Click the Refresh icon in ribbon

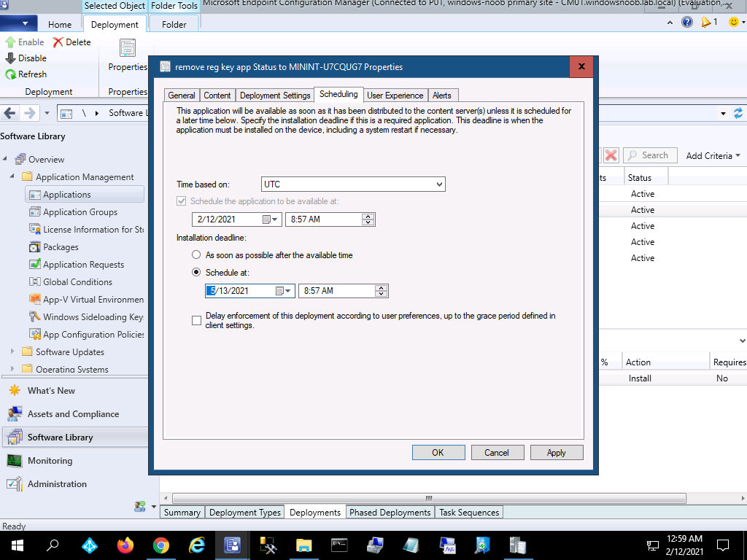point(10,74)
